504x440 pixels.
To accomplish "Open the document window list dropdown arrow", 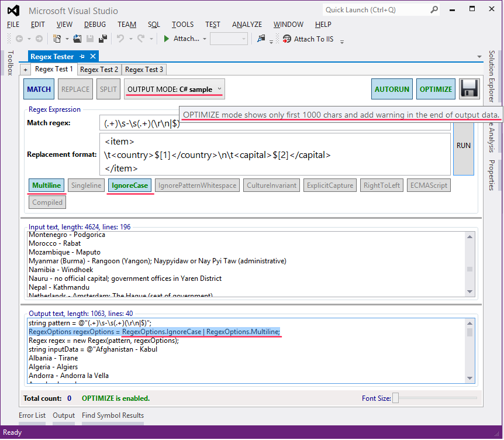I will pos(479,57).
